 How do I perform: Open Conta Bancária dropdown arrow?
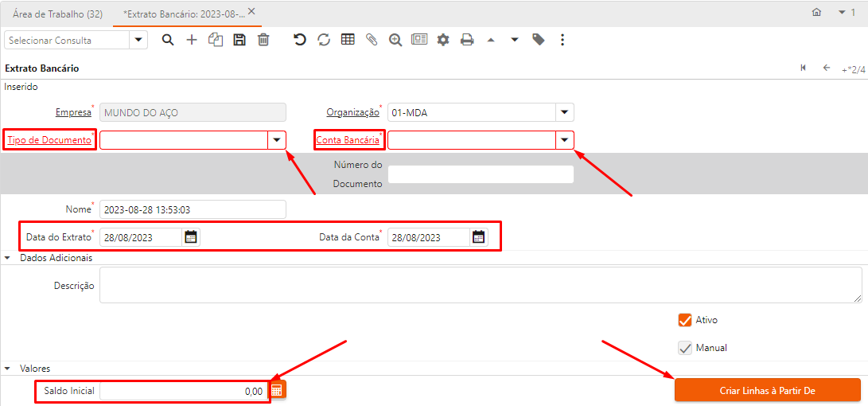565,140
